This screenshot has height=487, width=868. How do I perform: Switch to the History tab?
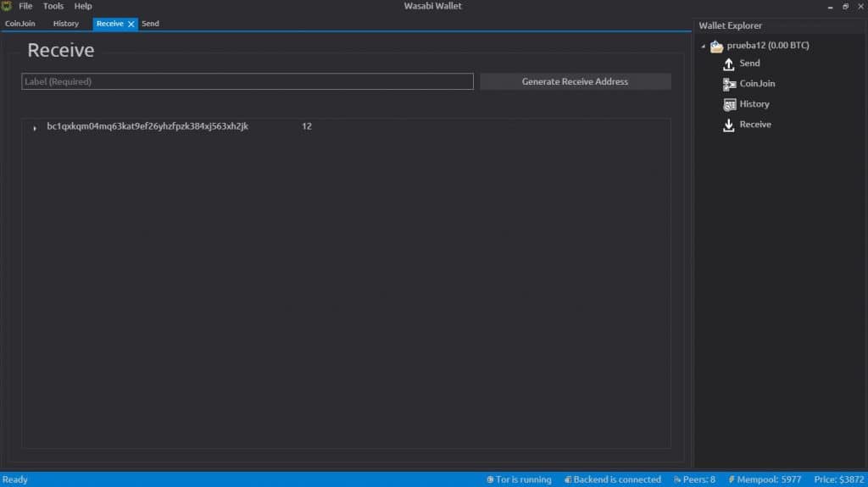pos(65,24)
